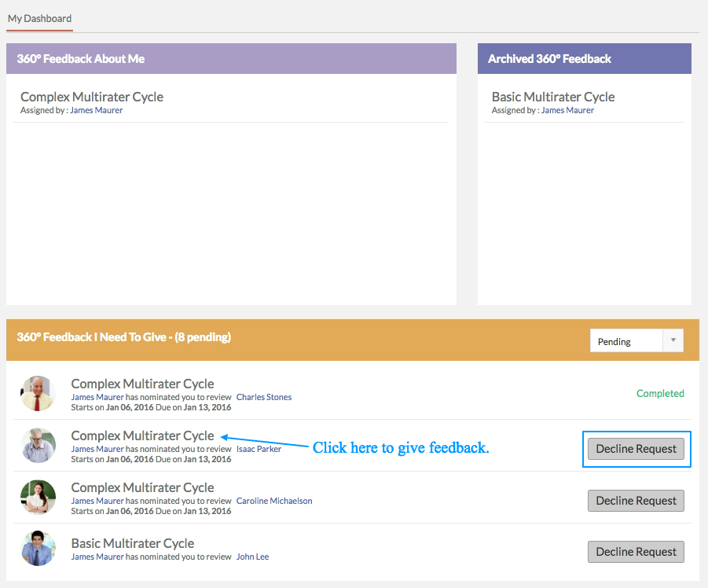Click the due dates text in Caroline Michaelson row
The height and width of the screenshot is (588, 708).
point(151,511)
